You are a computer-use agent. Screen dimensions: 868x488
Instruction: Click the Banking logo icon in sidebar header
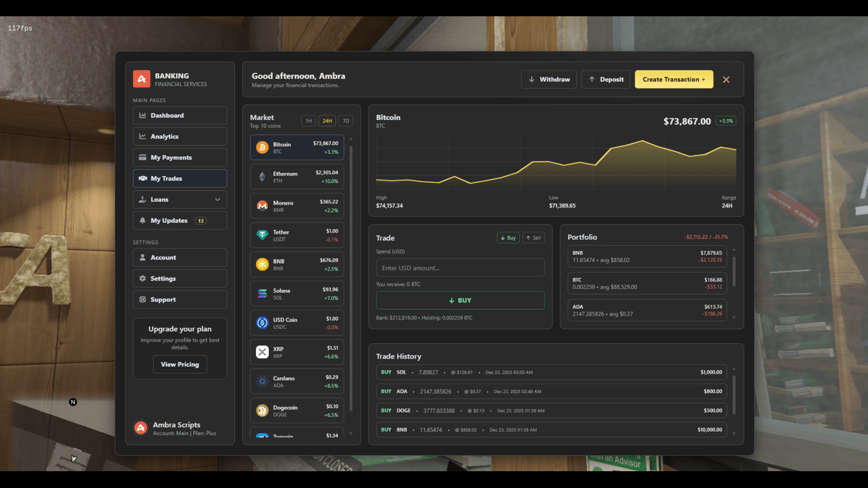click(142, 79)
